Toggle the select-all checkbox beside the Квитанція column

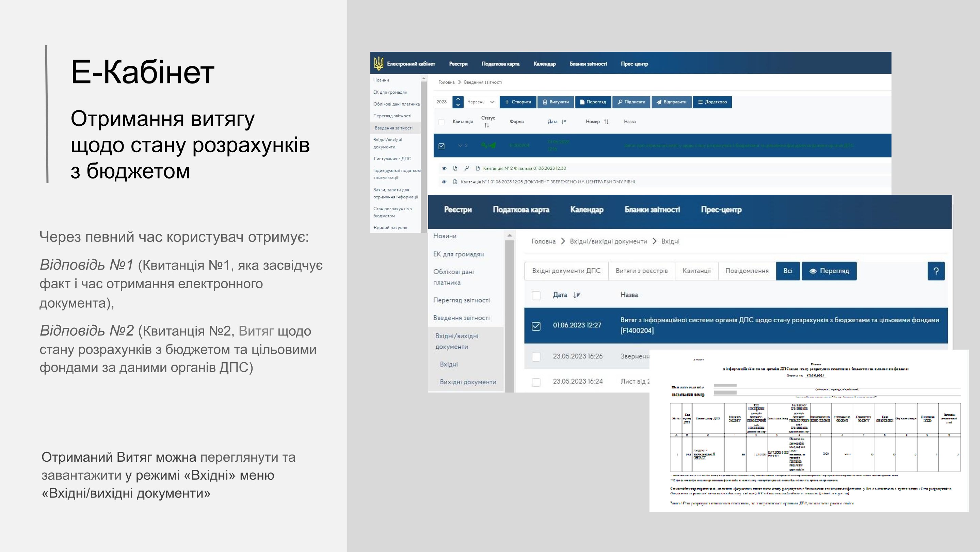(x=441, y=122)
